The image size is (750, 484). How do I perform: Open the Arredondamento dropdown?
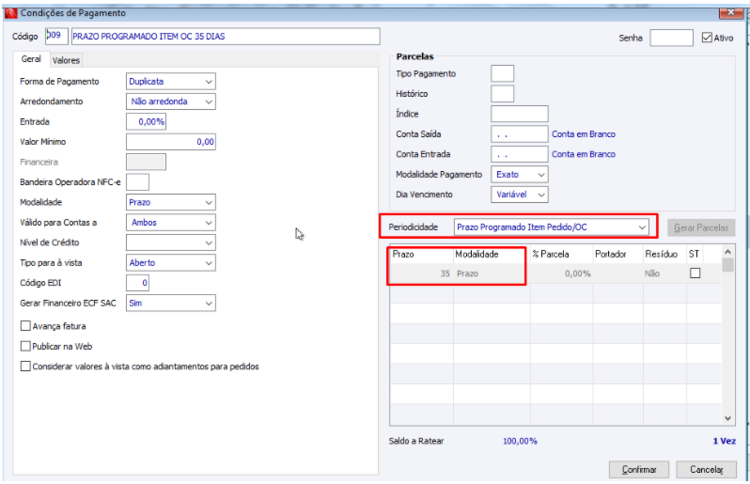click(x=171, y=101)
